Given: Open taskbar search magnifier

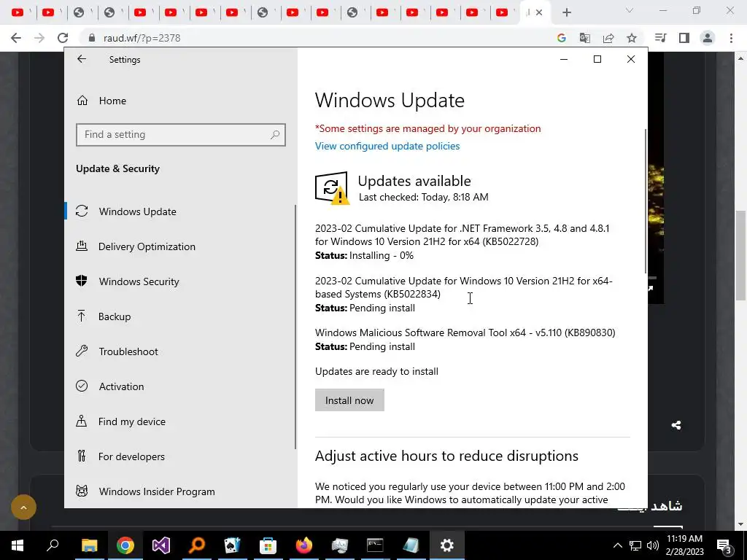Looking at the screenshot, I should pos(53,545).
